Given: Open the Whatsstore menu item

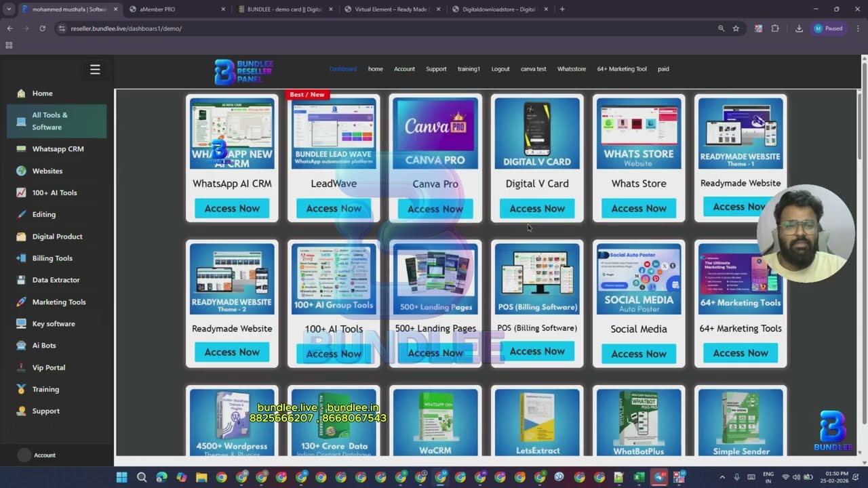Looking at the screenshot, I should 572,69.
